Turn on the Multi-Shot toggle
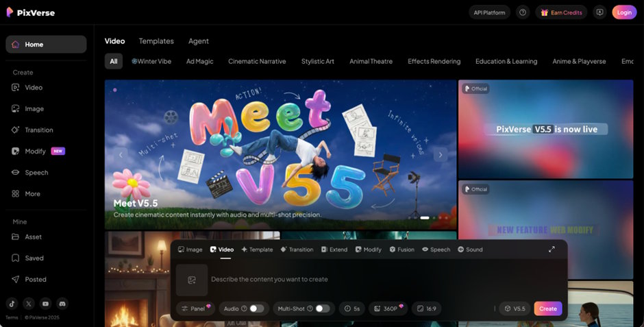This screenshot has width=644, height=327. [322, 308]
